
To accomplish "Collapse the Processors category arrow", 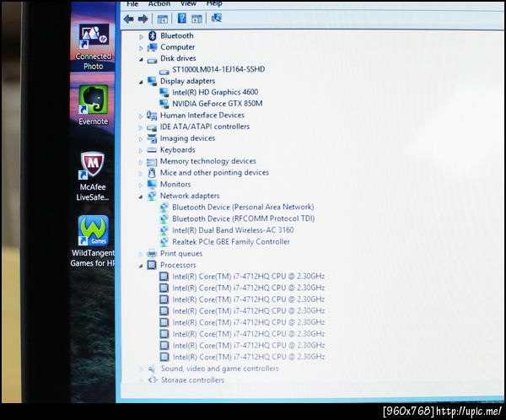I will tap(141, 266).
